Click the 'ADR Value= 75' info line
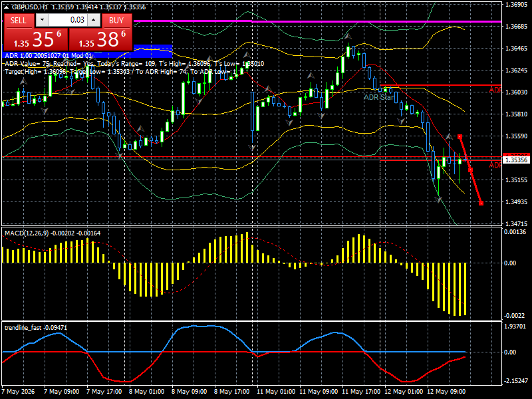Image resolution: width=532 pixels, height=399 pixels. tap(134, 63)
